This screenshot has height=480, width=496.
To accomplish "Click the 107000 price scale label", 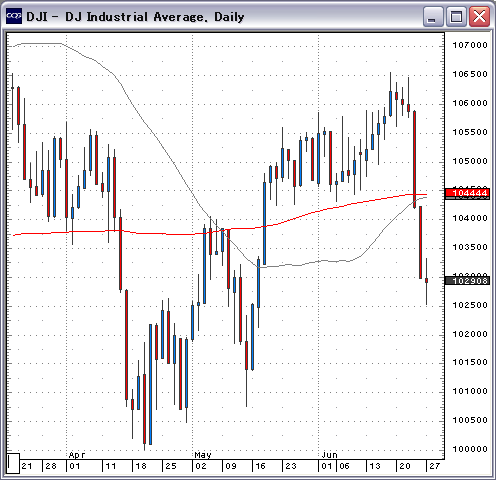I will [x=470, y=45].
